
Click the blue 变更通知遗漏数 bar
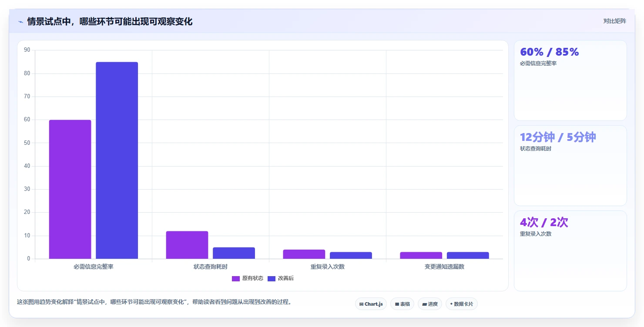coord(468,255)
